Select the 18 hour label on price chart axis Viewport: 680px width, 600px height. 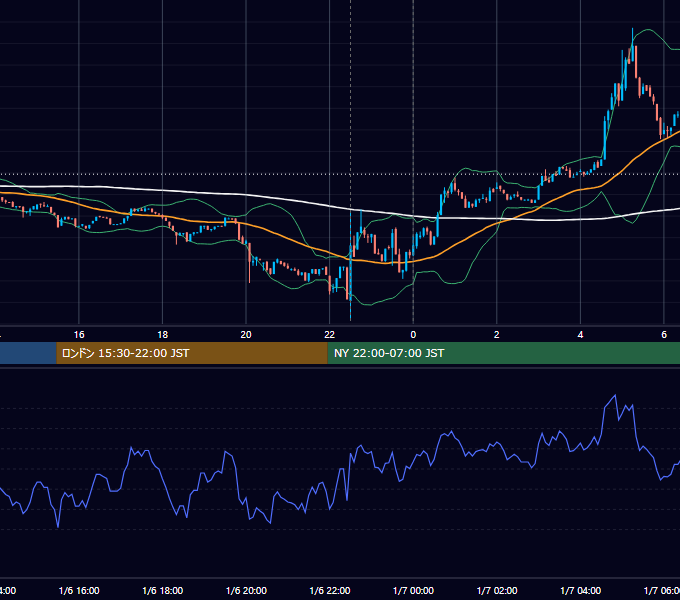(163, 335)
